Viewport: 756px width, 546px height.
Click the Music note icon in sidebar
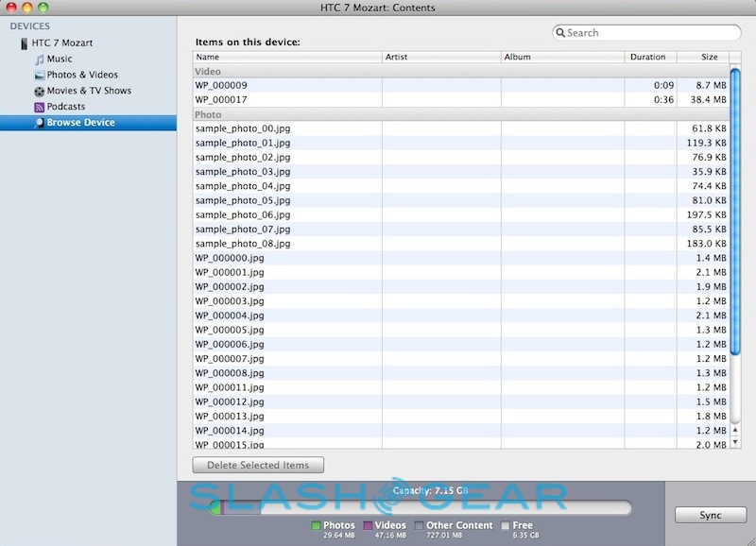coord(39,60)
